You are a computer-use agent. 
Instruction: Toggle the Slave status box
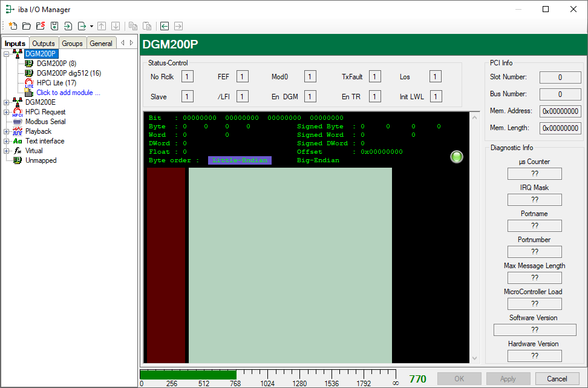pyautogui.click(x=187, y=96)
